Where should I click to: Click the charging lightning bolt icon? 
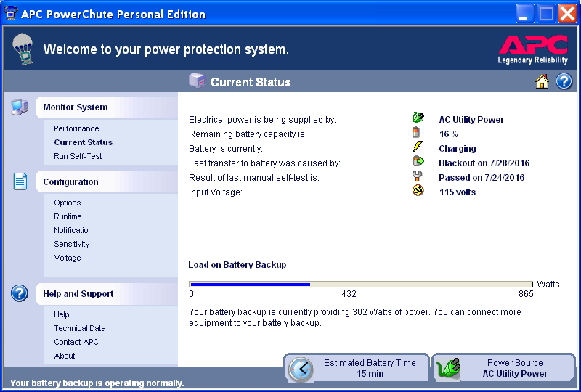(418, 148)
